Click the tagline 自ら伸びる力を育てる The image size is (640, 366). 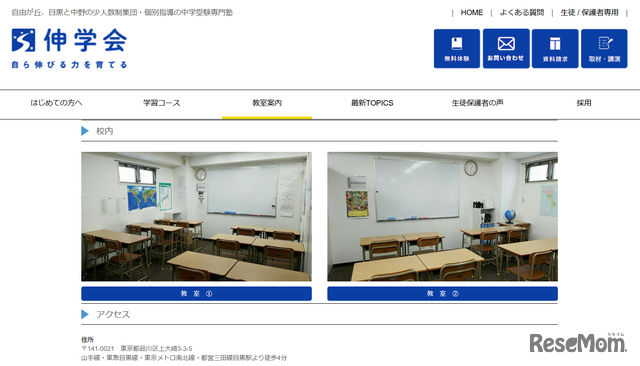(x=69, y=64)
